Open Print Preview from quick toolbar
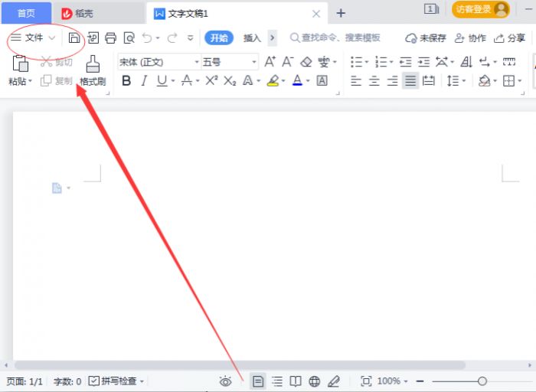This screenshot has width=536, height=392. coord(129,38)
